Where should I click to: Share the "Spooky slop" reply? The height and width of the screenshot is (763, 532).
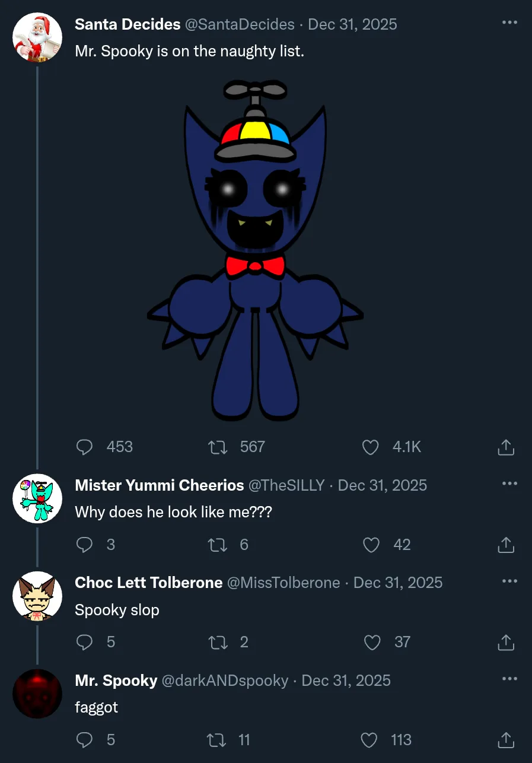pos(505,642)
